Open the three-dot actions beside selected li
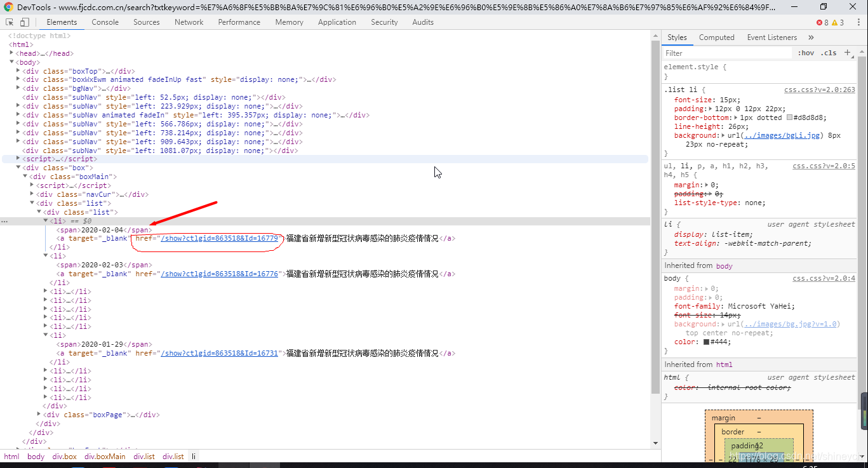 coord(4,222)
